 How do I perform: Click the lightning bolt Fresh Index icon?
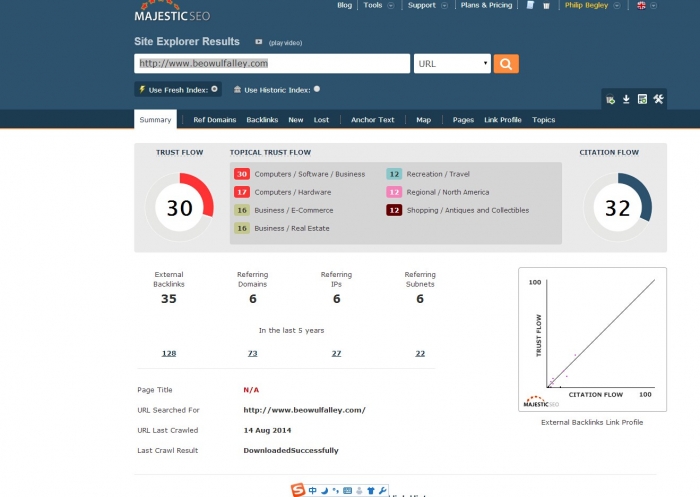click(142, 89)
